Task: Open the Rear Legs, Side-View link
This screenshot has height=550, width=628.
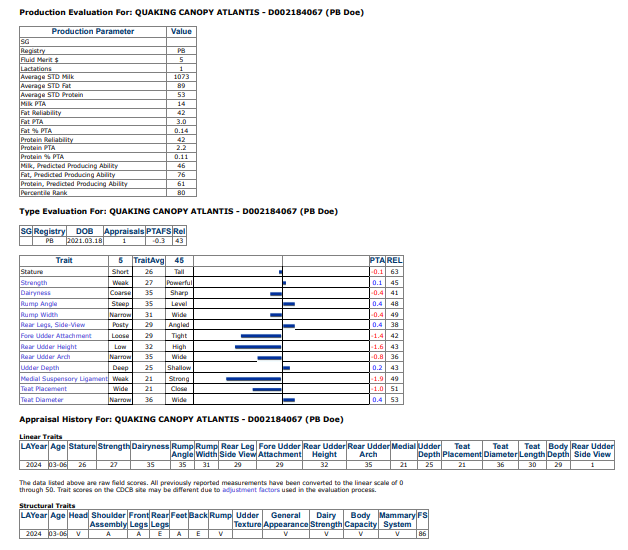Action: [x=53, y=325]
